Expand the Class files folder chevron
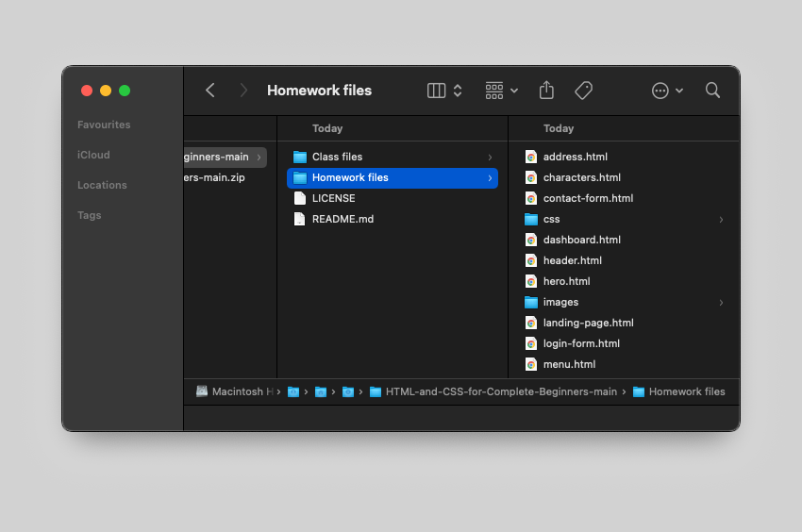 pyautogui.click(x=490, y=157)
